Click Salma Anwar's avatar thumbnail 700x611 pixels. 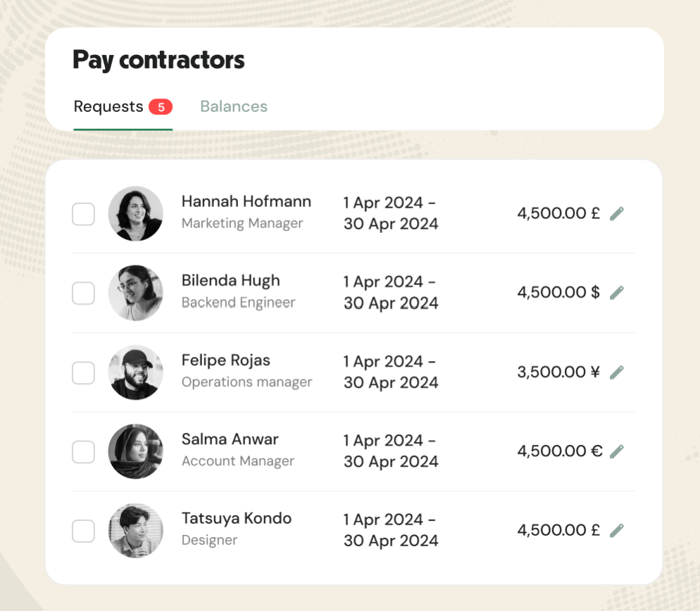136,451
